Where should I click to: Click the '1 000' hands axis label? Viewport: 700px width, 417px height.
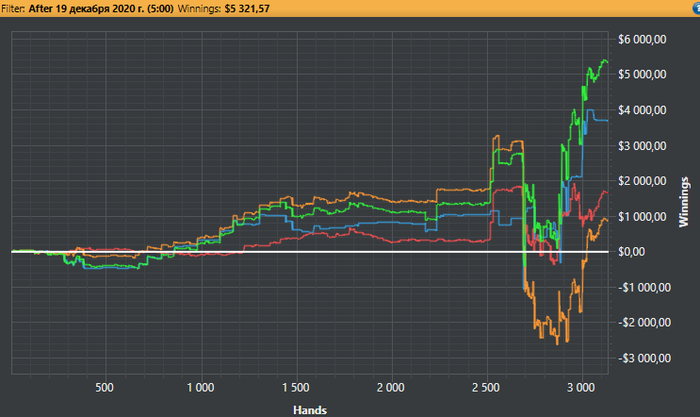(x=200, y=387)
